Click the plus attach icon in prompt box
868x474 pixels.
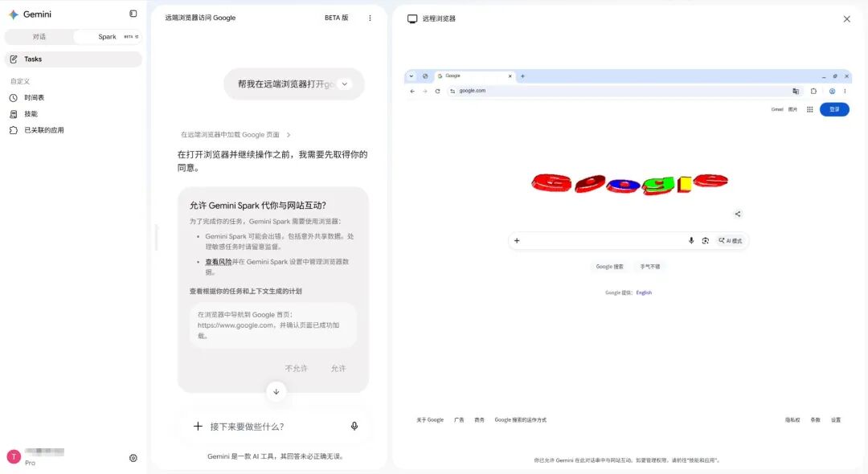pyautogui.click(x=198, y=427)
